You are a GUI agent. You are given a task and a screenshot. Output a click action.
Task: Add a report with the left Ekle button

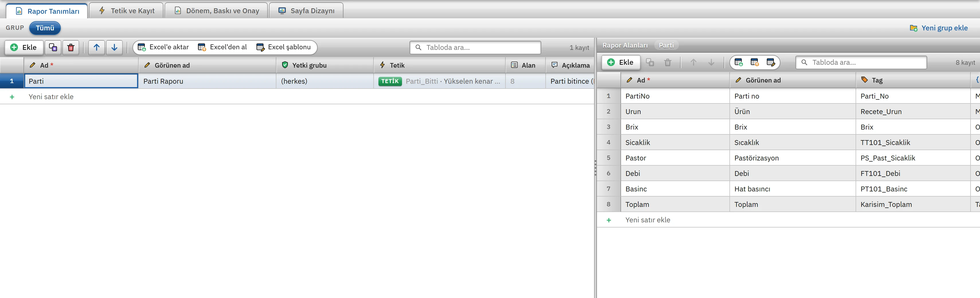[24, 48]
